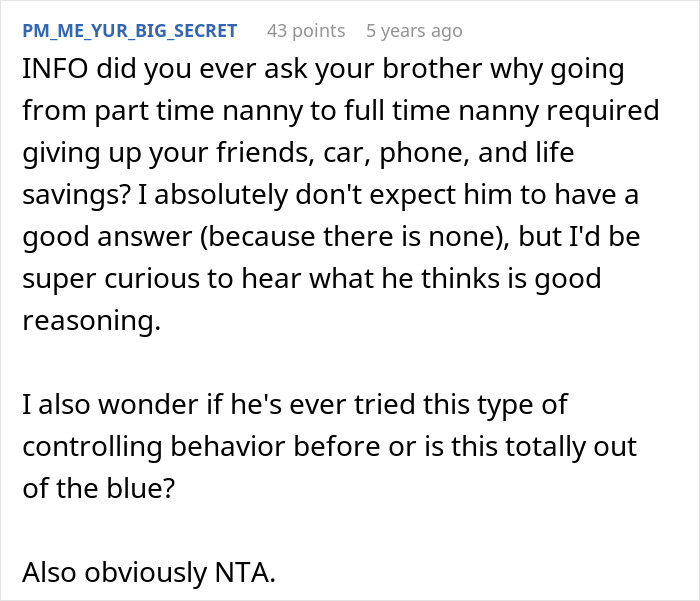Open the 5 years ago timestamp
Screen dimensions: 700x601
click(414, 31)
